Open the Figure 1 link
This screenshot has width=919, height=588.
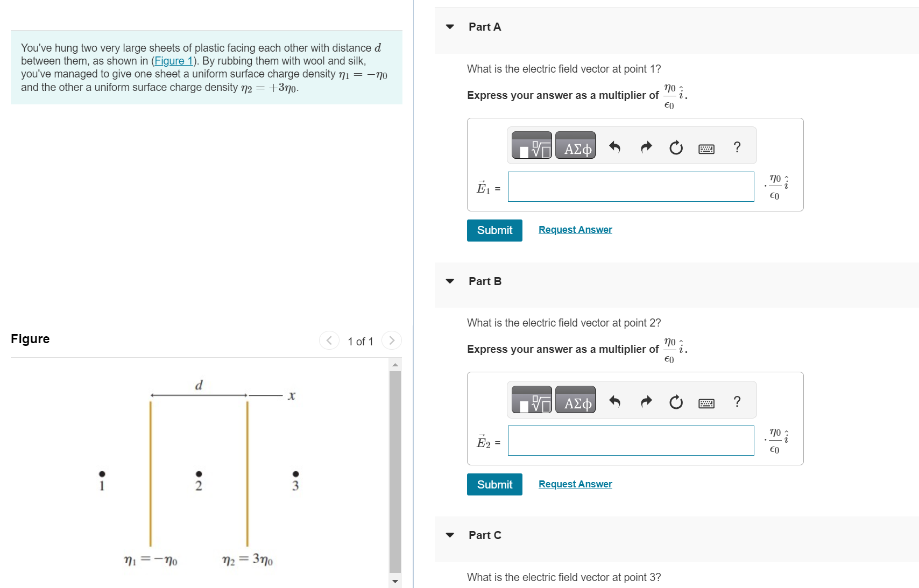click(173, 61)
